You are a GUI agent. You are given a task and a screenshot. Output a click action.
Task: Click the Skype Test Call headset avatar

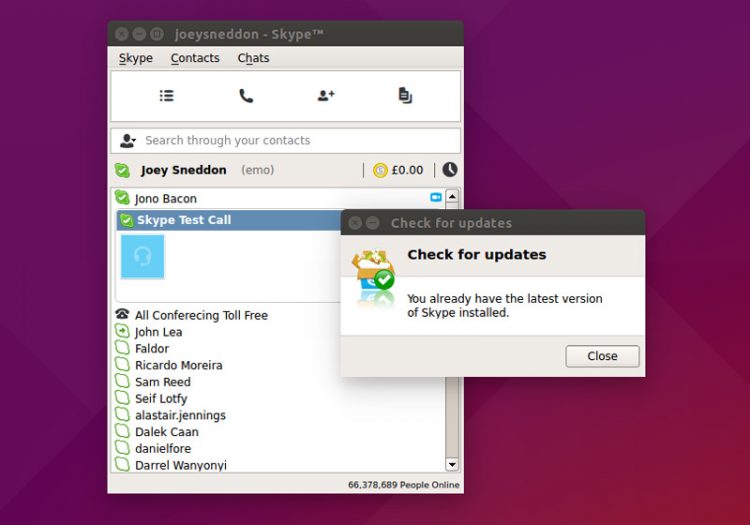(143, 257)
